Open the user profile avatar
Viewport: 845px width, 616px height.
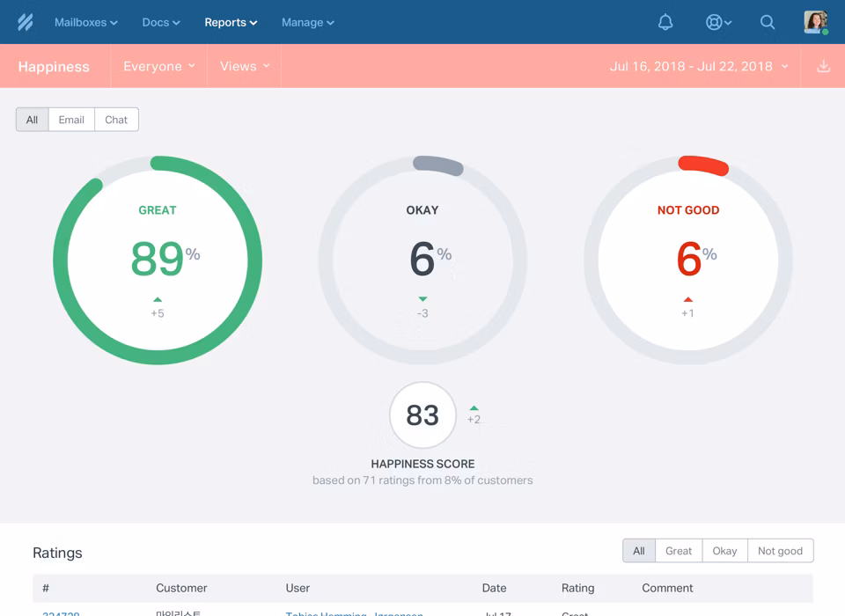tap(816, 22)
